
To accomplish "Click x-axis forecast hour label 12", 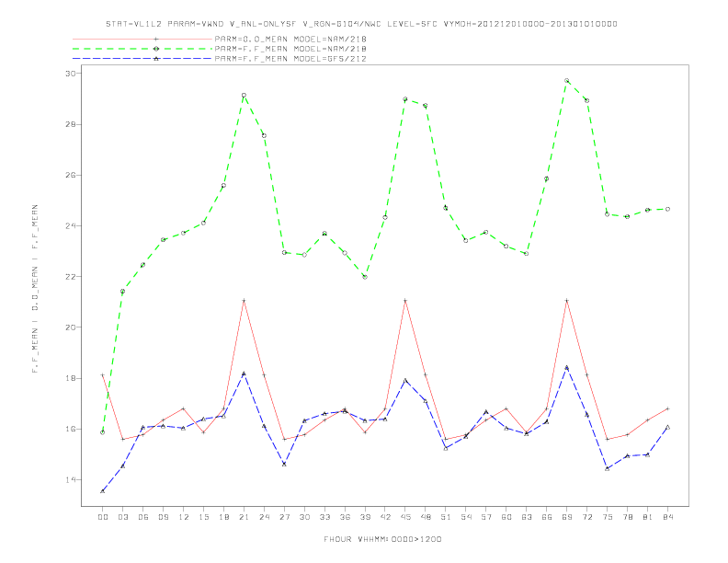I will (184, 517).
